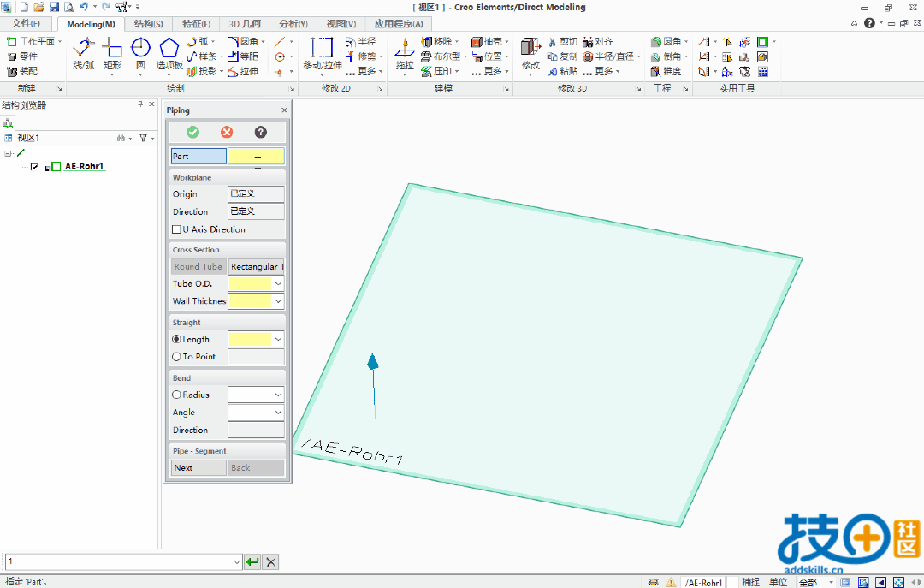Click the Workplane Origin field
Screen dimensions: 924x588
pyautogui.click(x=257, y=194)
